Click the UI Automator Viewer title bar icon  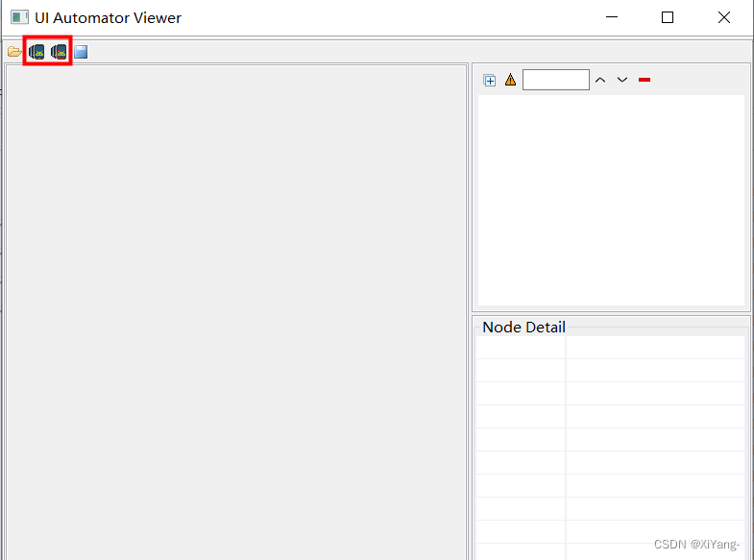[19, 18]
